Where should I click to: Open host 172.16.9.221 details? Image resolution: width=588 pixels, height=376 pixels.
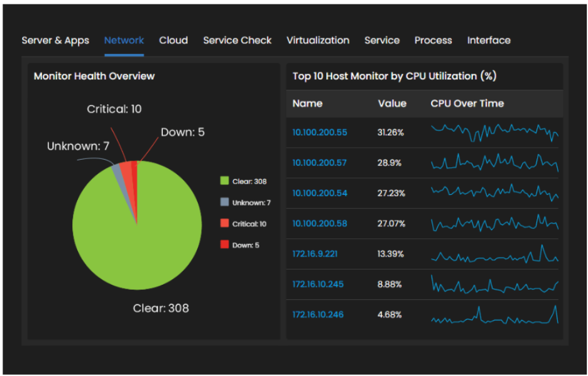[x=315, y=254]
